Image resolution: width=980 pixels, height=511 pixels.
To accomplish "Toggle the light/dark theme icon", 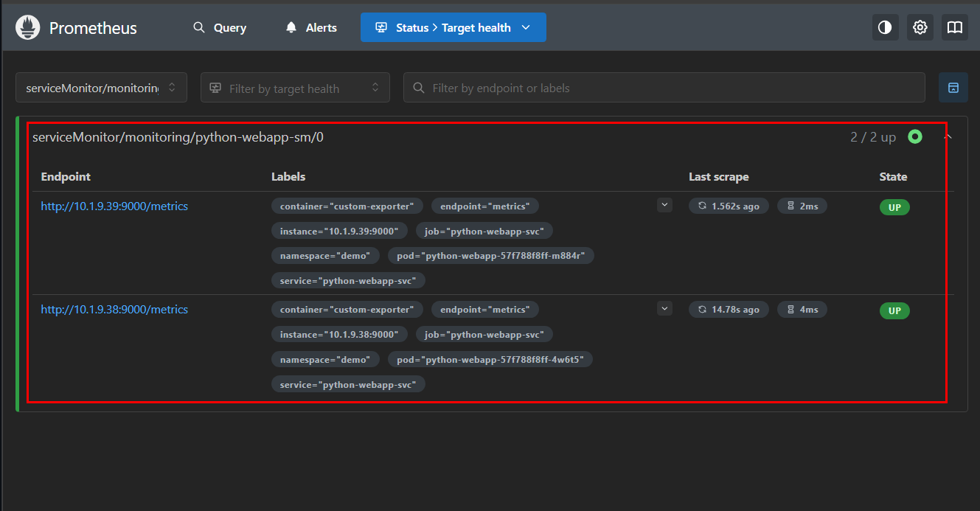I will (x=885, y=27).
